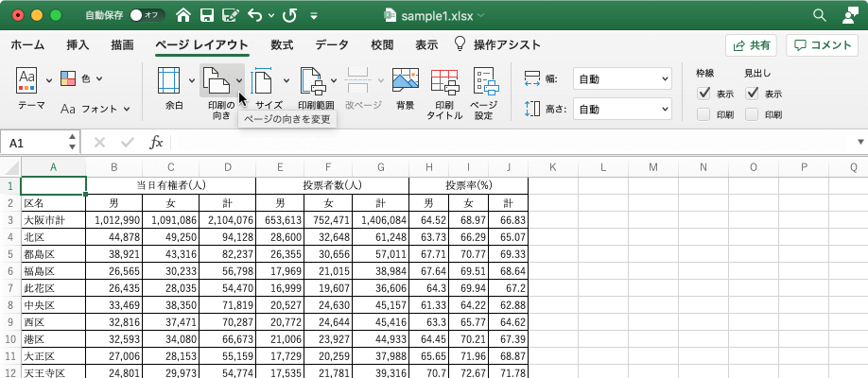Click the サイズ paper size icon

(x=263, y=81)
